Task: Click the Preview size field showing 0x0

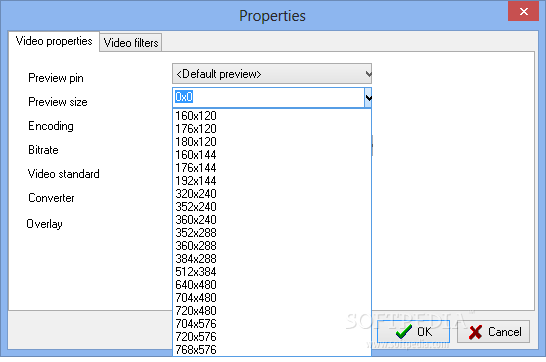Action: click(x=268, y=97)
